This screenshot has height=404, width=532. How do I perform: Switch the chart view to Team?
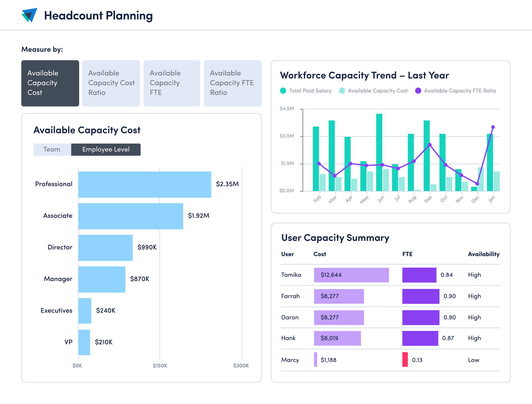point(52,150)
